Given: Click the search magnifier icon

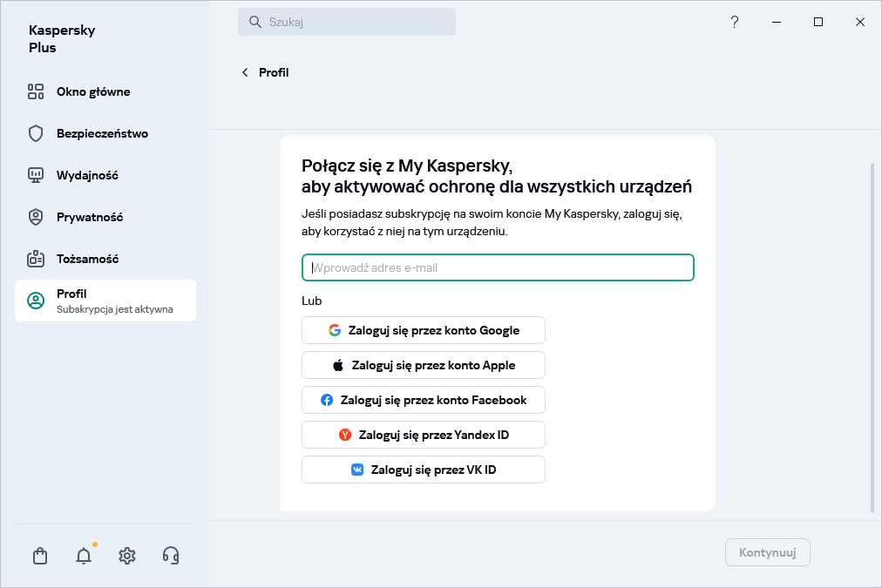Looking at the screenshot, I should 255,23.
